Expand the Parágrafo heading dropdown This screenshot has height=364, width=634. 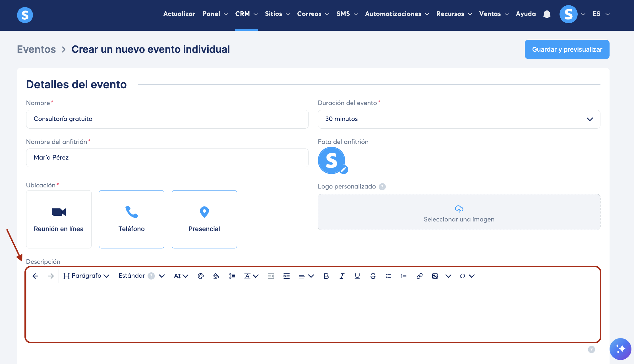(x=86, y=276)
